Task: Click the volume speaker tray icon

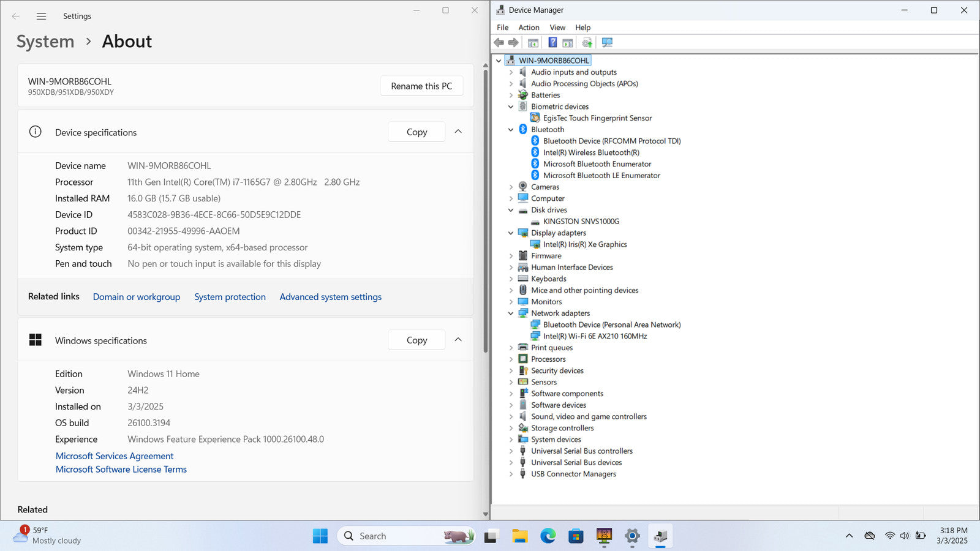Action: [x=905, y=536]
